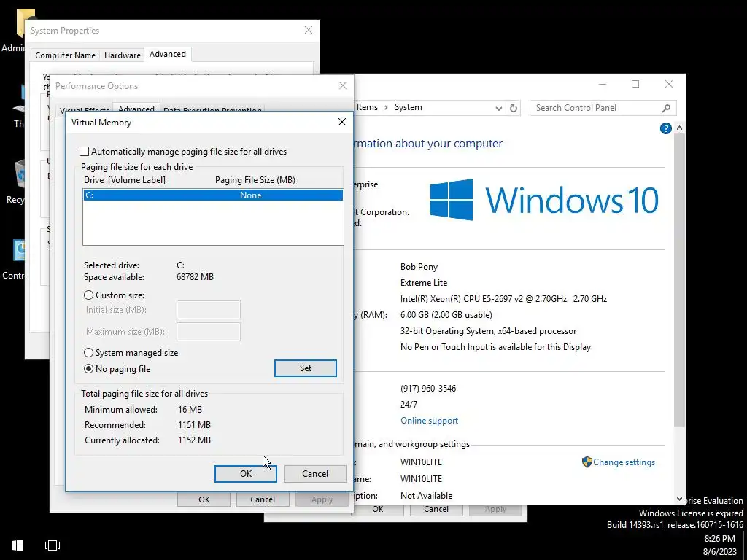Click scroll down arrow in System window
Viewport: 747px width, 560px height.
(679, 499)
